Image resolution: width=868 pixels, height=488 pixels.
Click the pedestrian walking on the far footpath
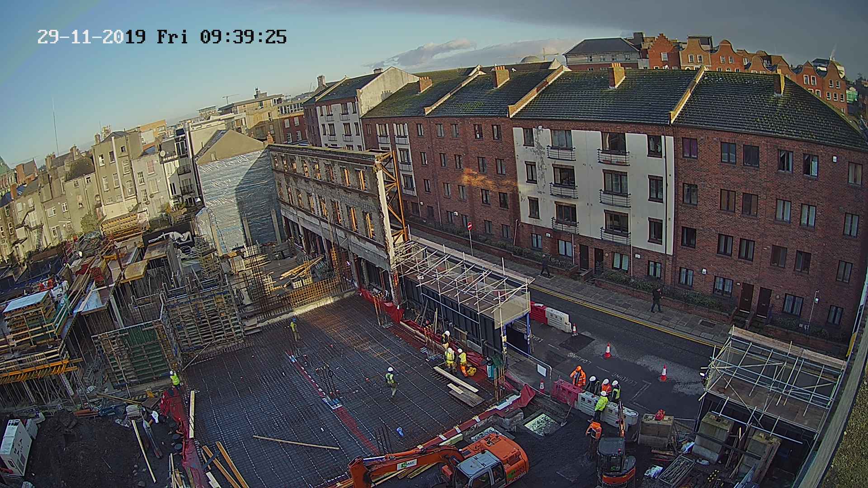point(656,299)
